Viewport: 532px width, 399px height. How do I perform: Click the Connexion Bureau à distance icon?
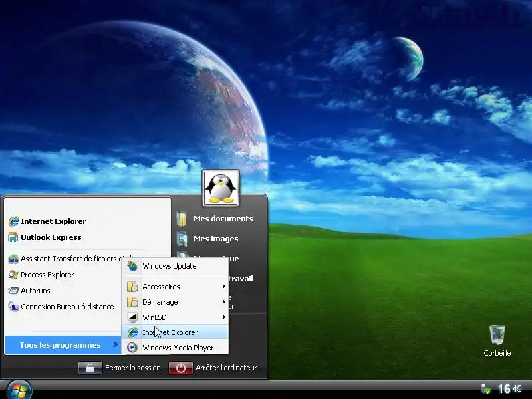(x=13, y=307)
